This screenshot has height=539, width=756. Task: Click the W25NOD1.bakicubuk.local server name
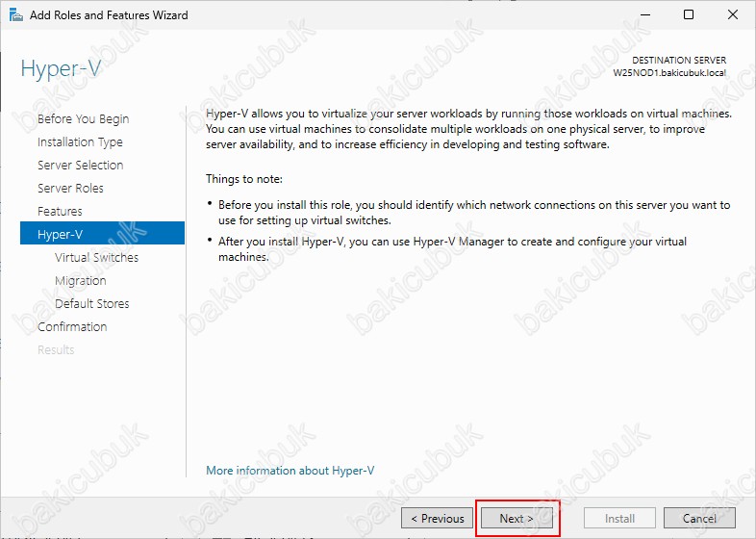pos(669,73)
